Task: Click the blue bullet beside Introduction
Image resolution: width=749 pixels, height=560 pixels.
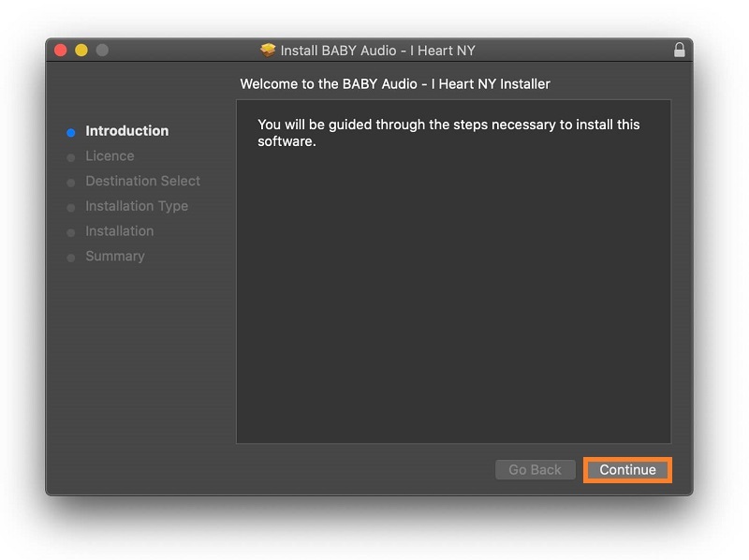Action: [x=70, y=133]
